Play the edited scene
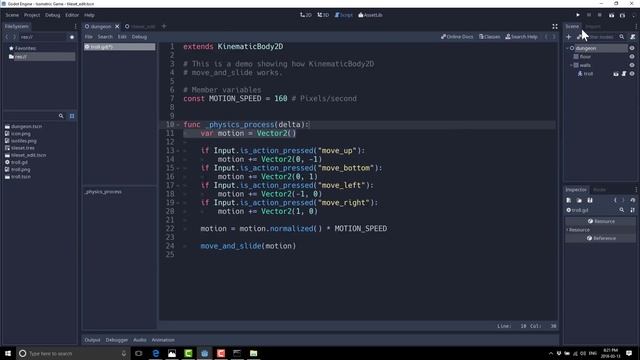Viewport: 640px width, 360px height. coord(611,15)
